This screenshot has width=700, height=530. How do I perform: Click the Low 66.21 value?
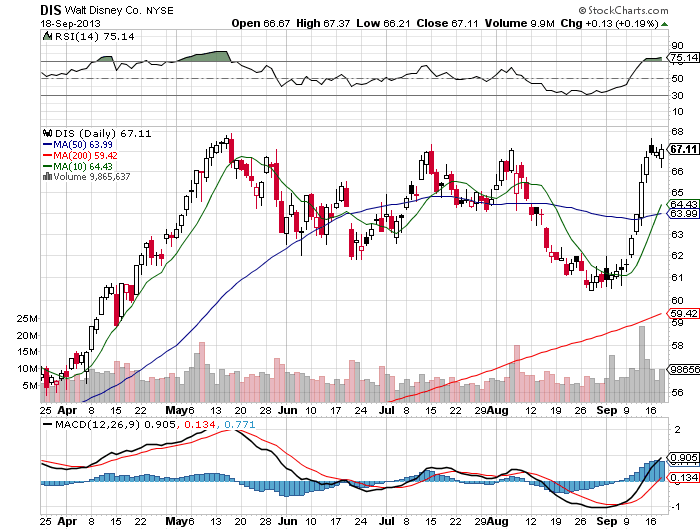383,23
